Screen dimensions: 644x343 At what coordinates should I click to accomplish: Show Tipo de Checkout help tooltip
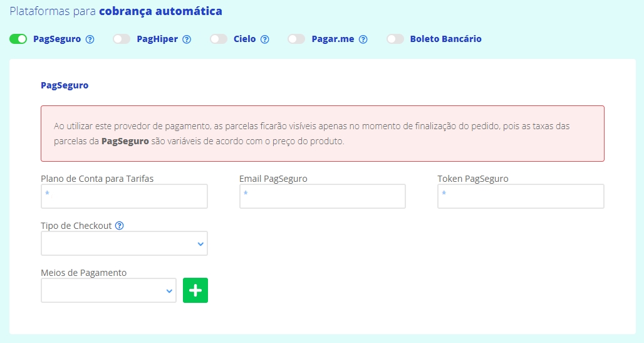[x=120, y=226]
